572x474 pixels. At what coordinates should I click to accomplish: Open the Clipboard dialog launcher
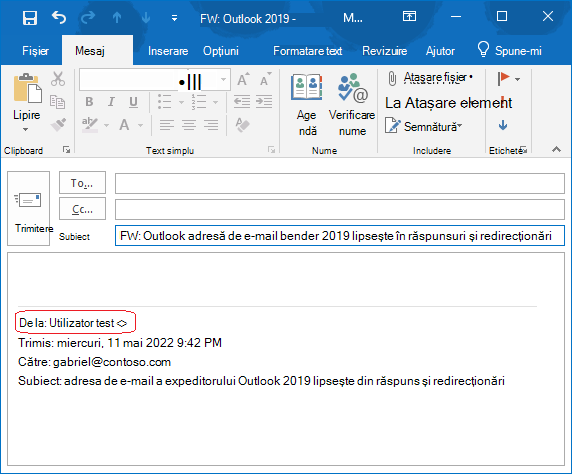click(66, 150)
